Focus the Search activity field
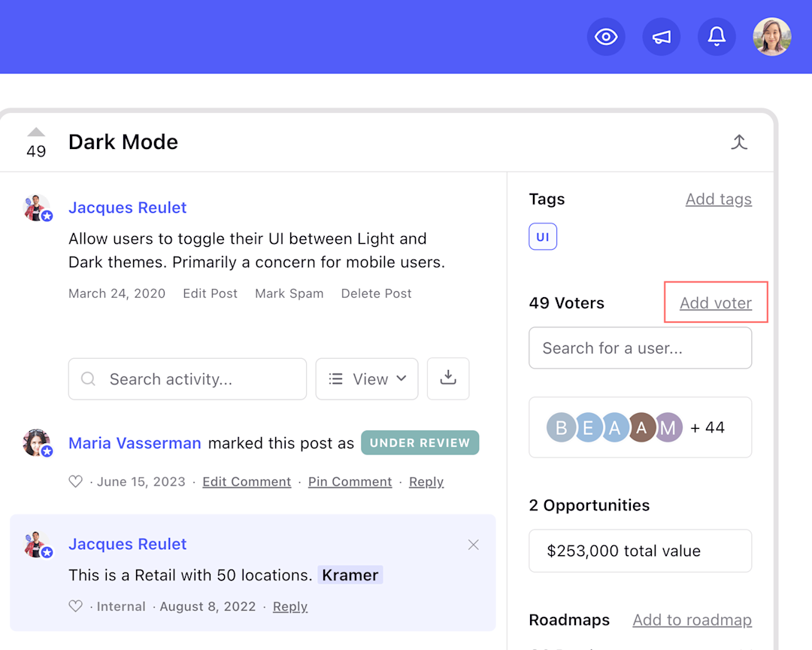This screenshot has width=812, height=650. (187, 379)
